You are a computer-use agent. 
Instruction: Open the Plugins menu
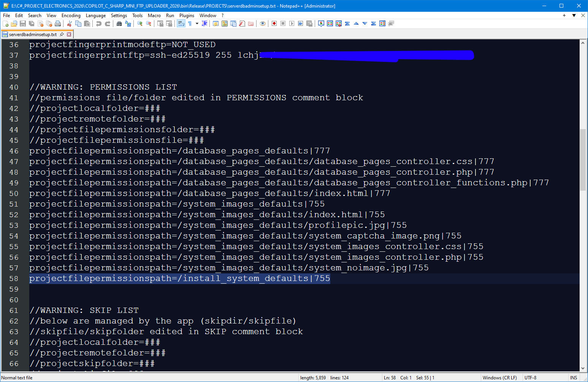pos(187,16)
